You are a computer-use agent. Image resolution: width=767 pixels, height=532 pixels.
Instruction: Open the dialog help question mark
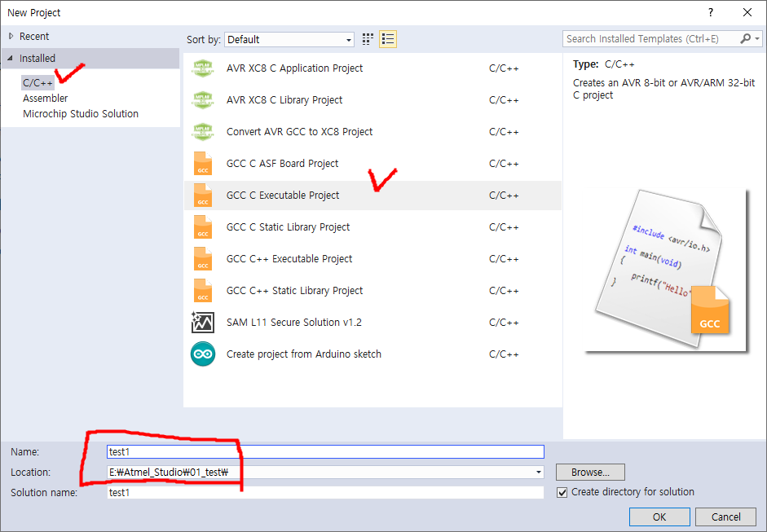coord(710,13)
